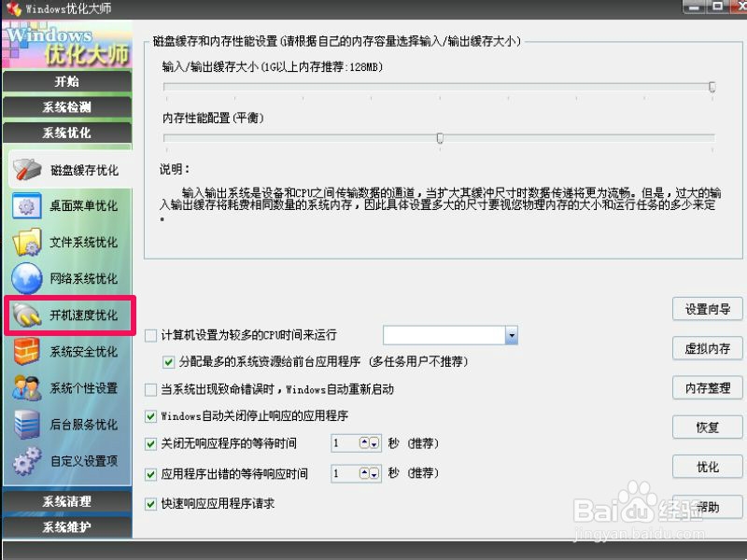Switch to the 系统清理 section
The image size is (747, 560).
click(x=65, y=502)
